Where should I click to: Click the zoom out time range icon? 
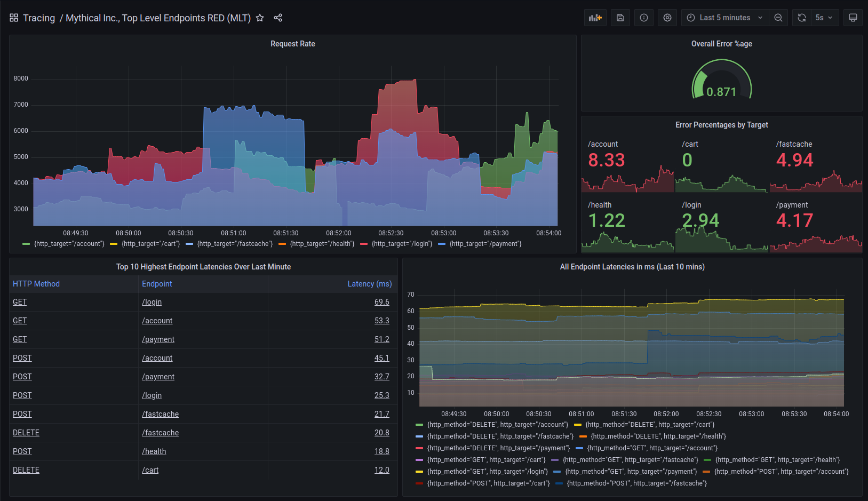pyautogui.click(x=778, y=17)
